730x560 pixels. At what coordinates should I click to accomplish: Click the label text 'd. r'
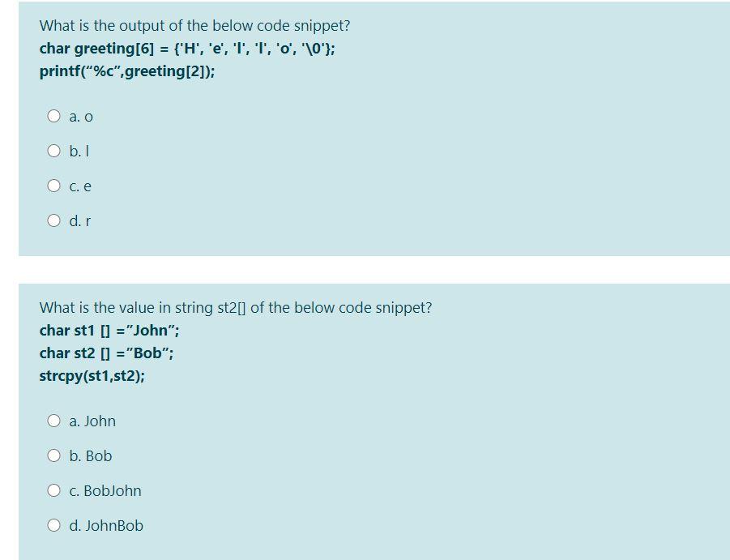click(79, 220)
